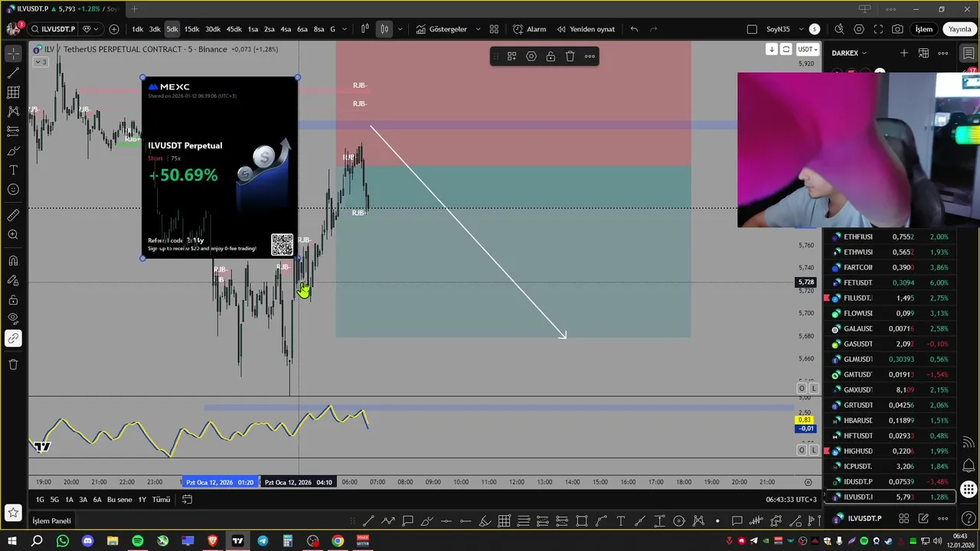Image resolution: width=980 pixels, height=551 pixels.
Task: Set the Tümü date range
Action: coord(161,500)
